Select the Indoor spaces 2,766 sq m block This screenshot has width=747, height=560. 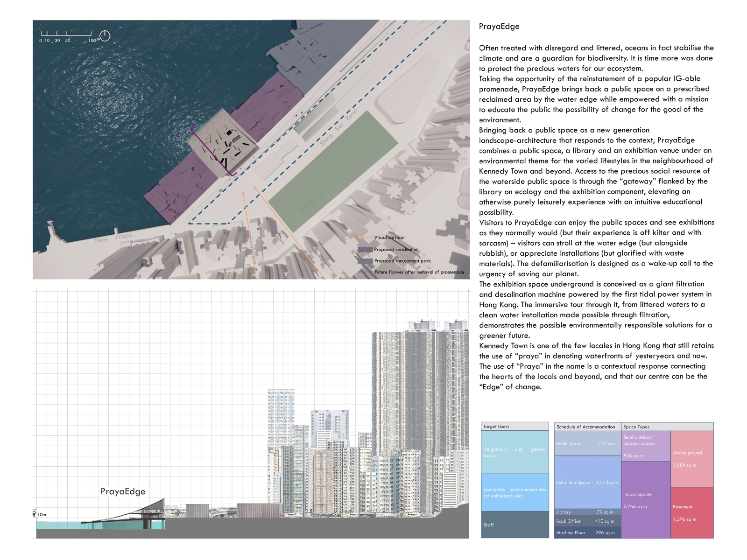click(646, 500)
